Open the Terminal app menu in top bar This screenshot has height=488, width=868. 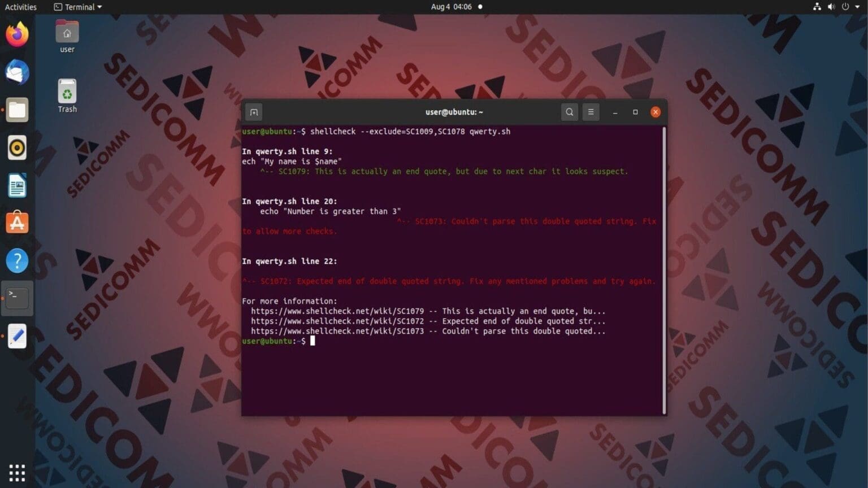point(78,7)
